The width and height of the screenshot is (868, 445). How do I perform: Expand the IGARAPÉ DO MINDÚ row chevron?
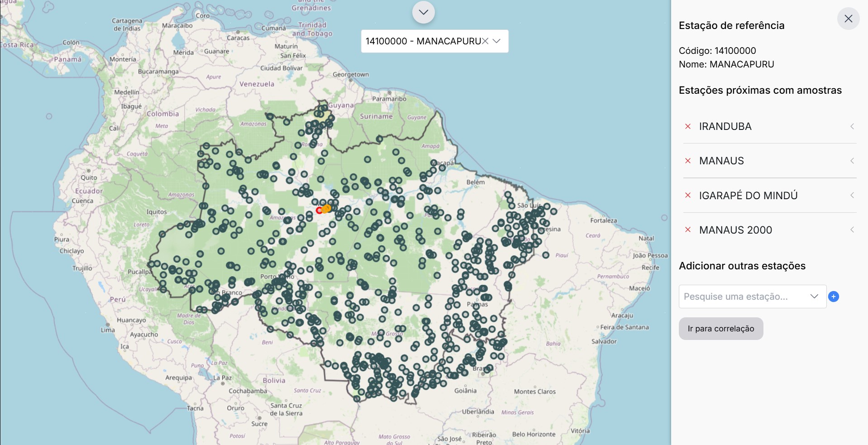click(x=852, y=195)
